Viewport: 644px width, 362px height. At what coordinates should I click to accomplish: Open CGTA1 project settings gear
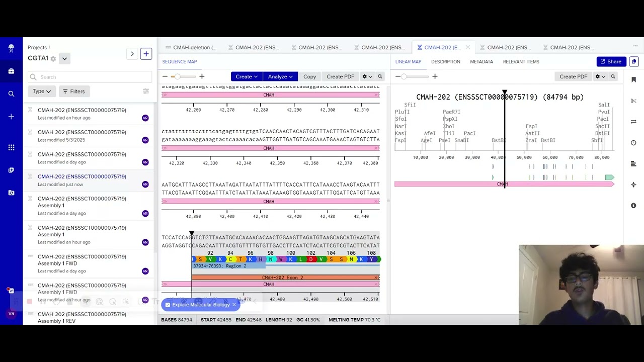coord(53,59)
